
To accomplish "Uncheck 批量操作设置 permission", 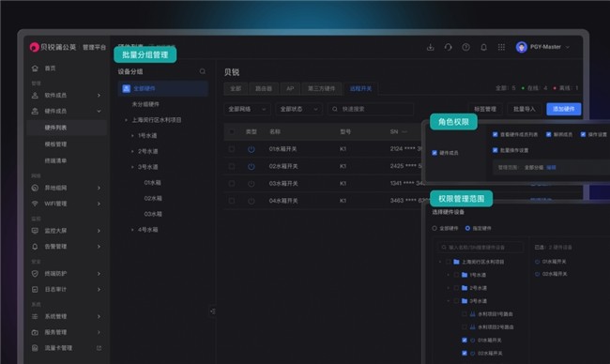I will pyautogui.click(x=496, y=150).
